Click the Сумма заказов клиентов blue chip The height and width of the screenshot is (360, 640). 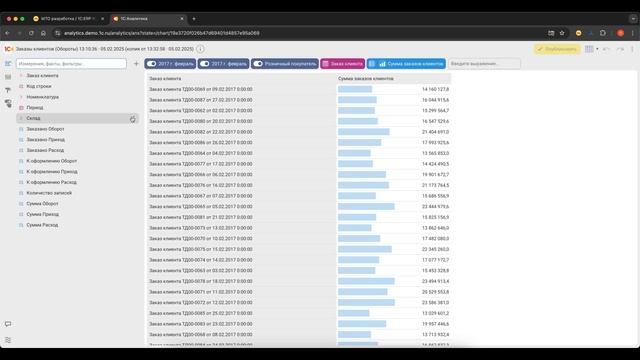(x=406, y=64)
